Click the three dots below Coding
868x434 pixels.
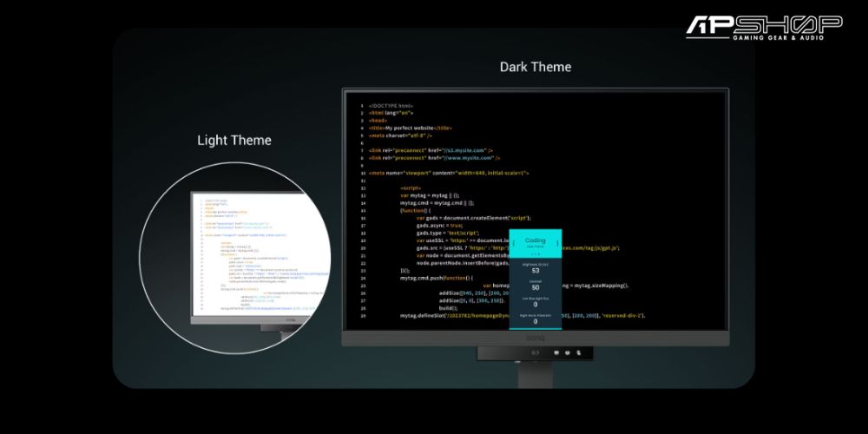pos(536,254)
